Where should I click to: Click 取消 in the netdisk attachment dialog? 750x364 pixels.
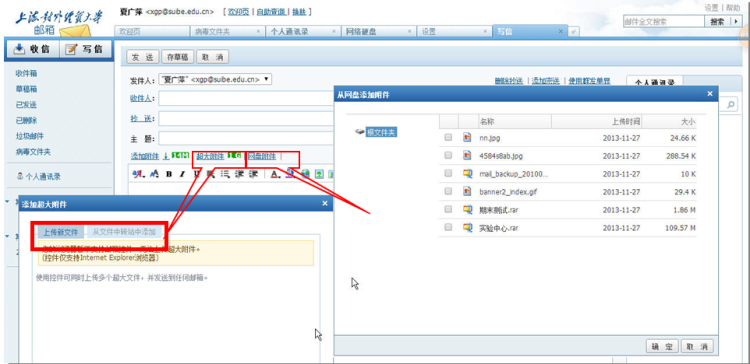tap(697, 346)
